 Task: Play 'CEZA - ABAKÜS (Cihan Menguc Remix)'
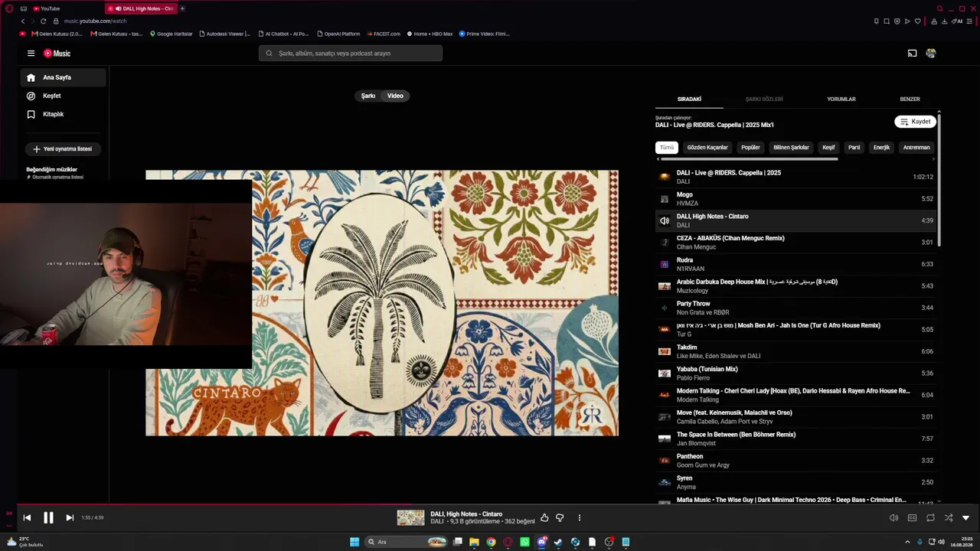pos(796,243)
